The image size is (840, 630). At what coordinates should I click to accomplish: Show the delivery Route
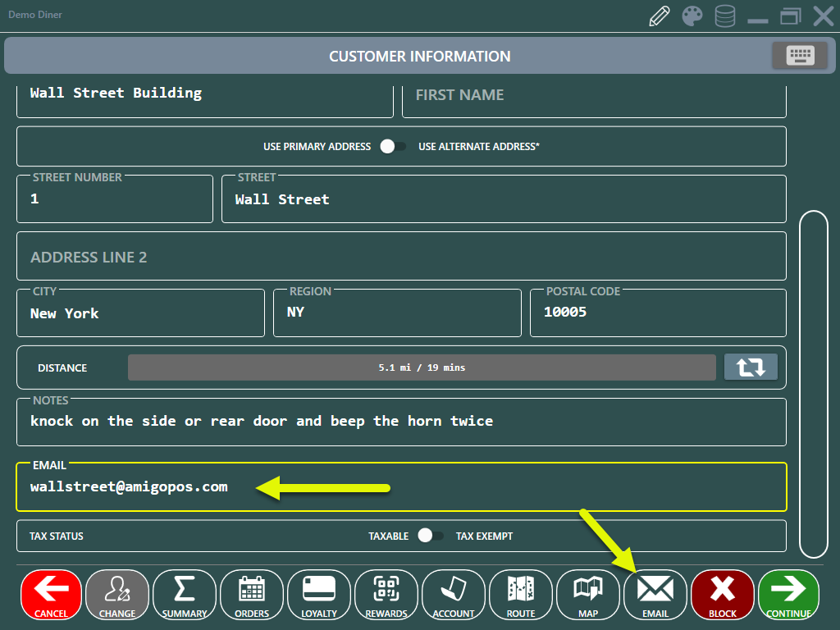click(x=521, y=595)
